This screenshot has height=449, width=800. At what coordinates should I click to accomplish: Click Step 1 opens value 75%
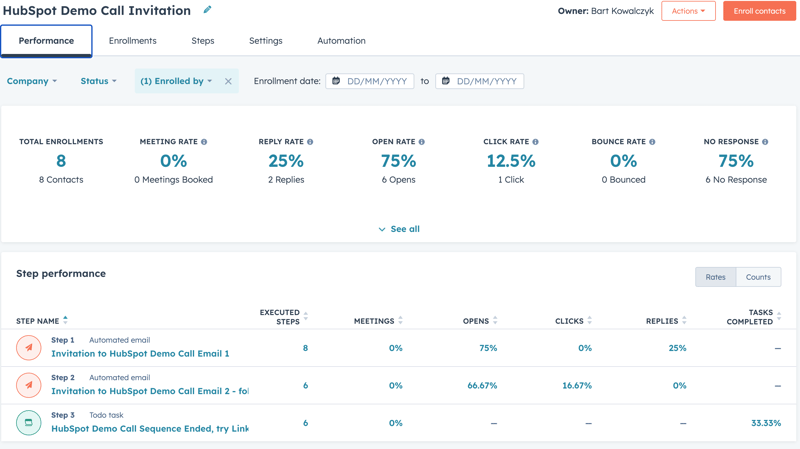[x=488, y=348]
